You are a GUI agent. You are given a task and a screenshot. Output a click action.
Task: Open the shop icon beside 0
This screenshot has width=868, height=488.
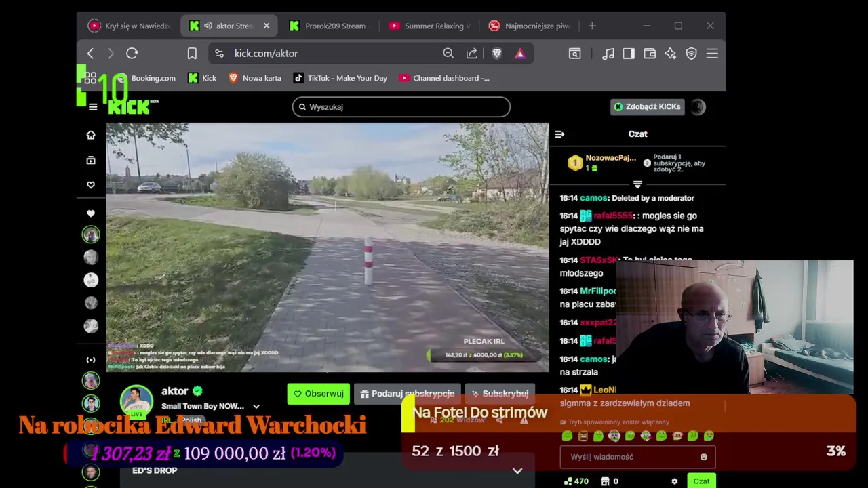[x=605, y=481]
